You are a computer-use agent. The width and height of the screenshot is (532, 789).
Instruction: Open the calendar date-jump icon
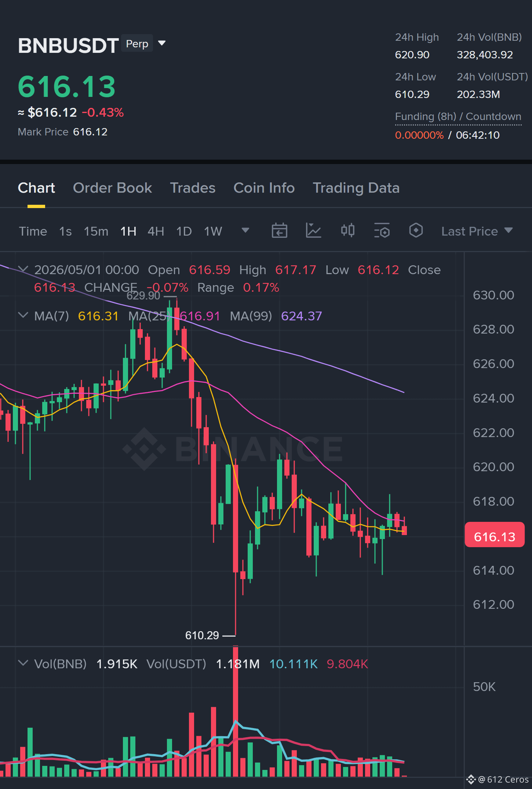tap(279, 231)
